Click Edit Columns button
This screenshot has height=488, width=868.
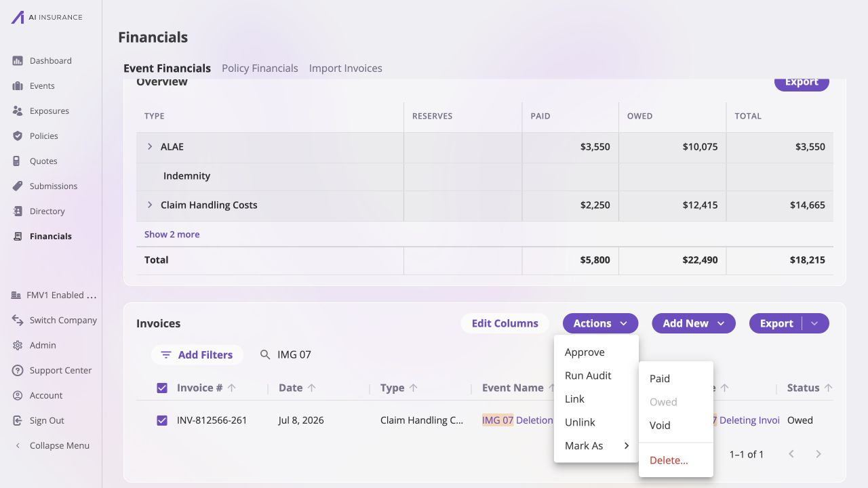click(x=505, y=323)
